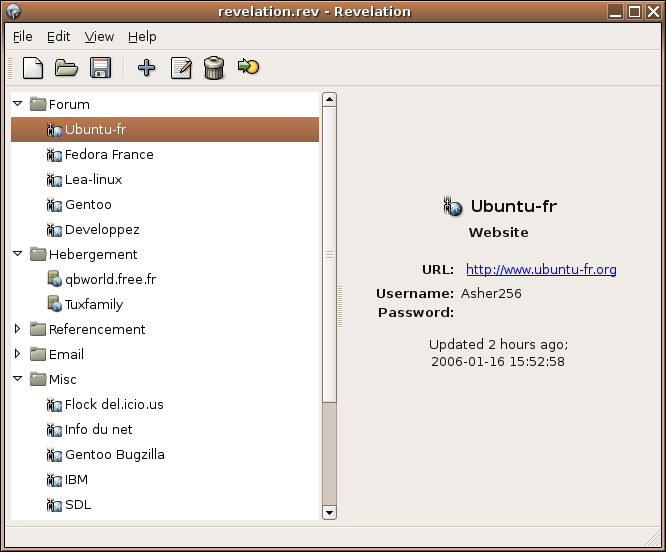Click the website icon beside SDL
Viewport: 666px width, 552px height.
(x=54, y=505)
